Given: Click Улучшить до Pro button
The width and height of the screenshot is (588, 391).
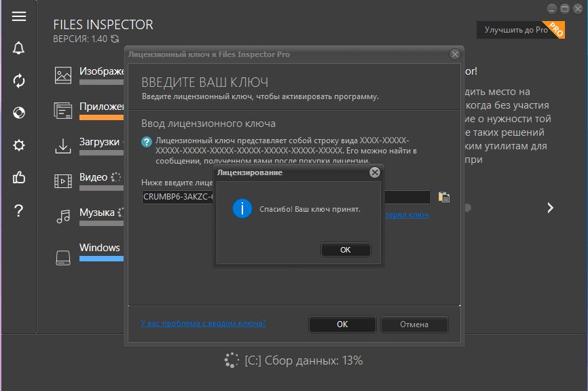Looking at the screenshot, I should [x=521, y=30].
